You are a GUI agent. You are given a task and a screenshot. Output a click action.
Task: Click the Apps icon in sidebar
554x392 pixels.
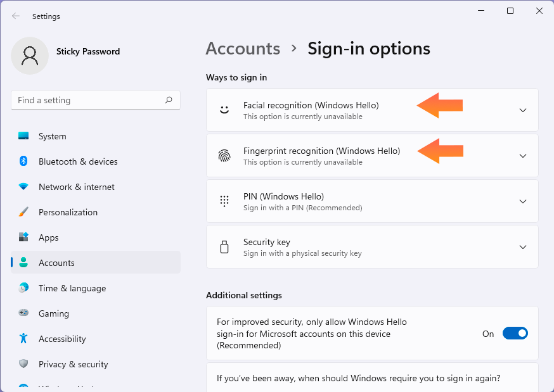click(23, 237)
